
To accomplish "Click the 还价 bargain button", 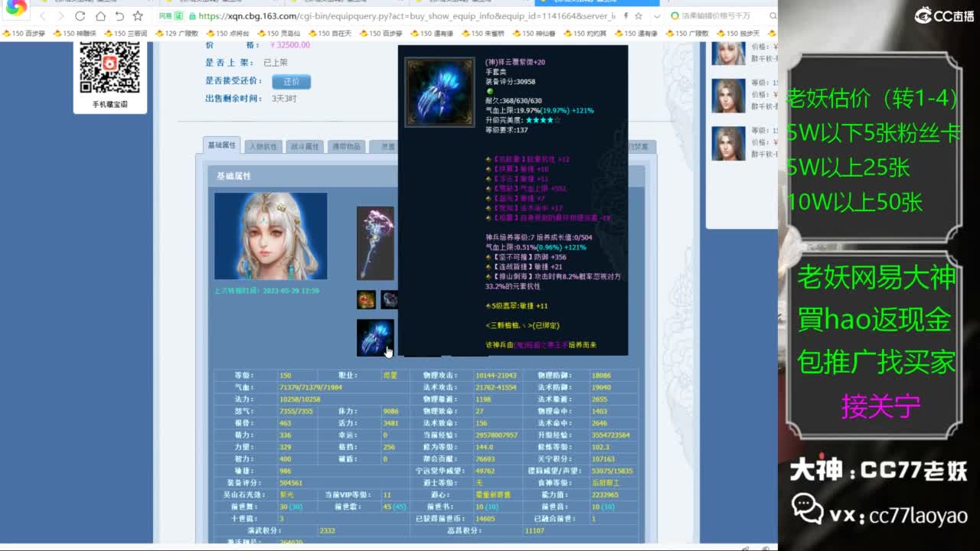I will (x=291, y=81).
